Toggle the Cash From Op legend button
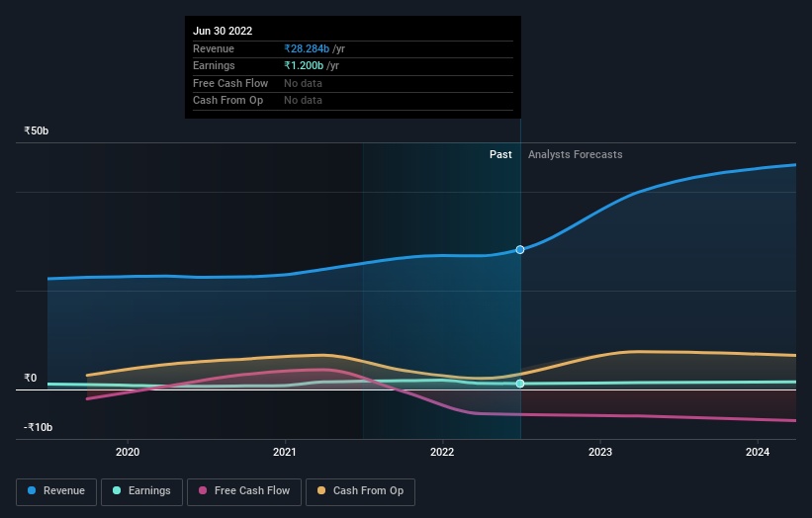 click(360, 491)
